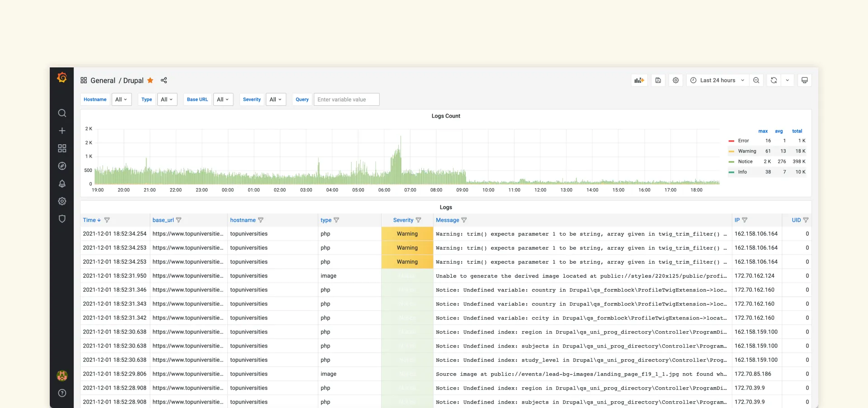
Task: Expand the Type All dropdown
Action: point(167,100)
